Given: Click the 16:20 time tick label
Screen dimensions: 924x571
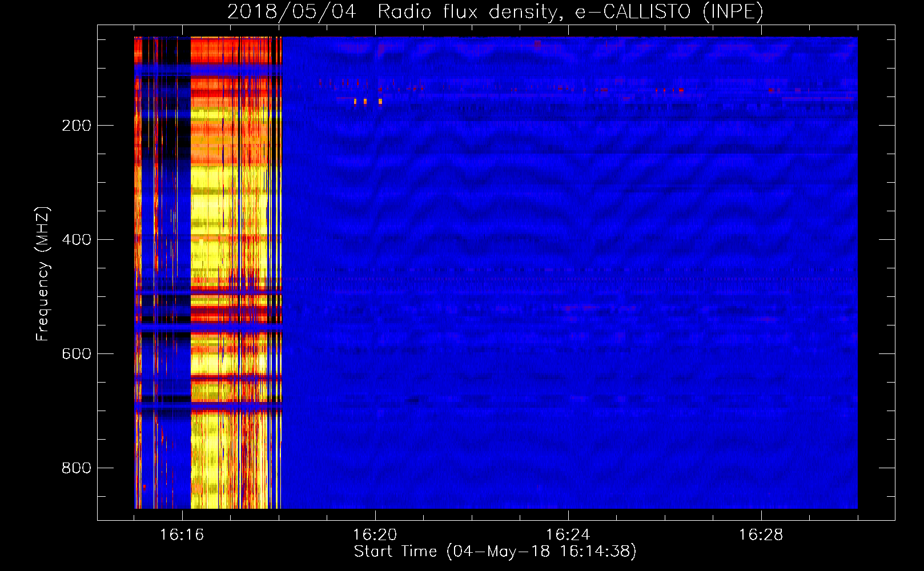Looking at the screenshot, I should click(x=375, y=535).
